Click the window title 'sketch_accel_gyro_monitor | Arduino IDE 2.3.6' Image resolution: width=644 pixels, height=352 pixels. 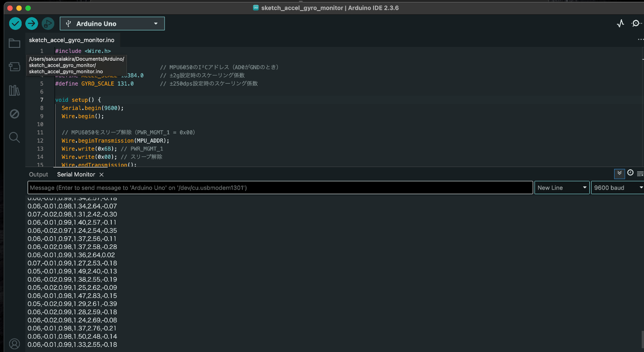pyautogui.click(x=329, y=8)
